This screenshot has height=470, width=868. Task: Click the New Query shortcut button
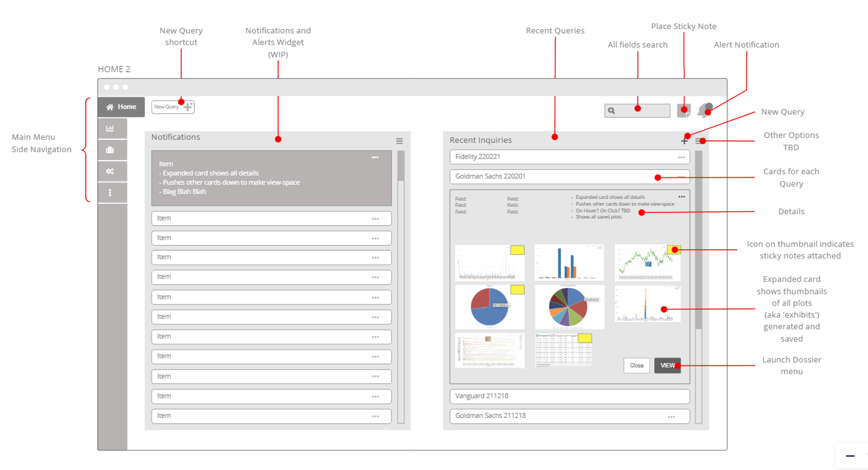(x=173, y=107)
